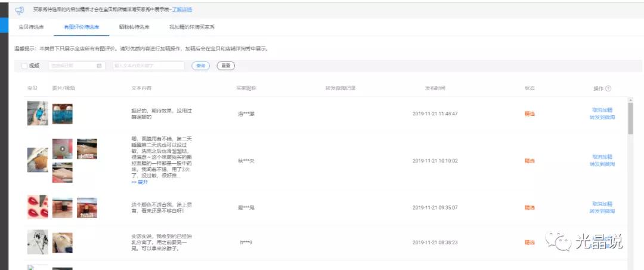Click the 状态 column header
The width and height of the screenshot is (644, 270).
point(530,88)
